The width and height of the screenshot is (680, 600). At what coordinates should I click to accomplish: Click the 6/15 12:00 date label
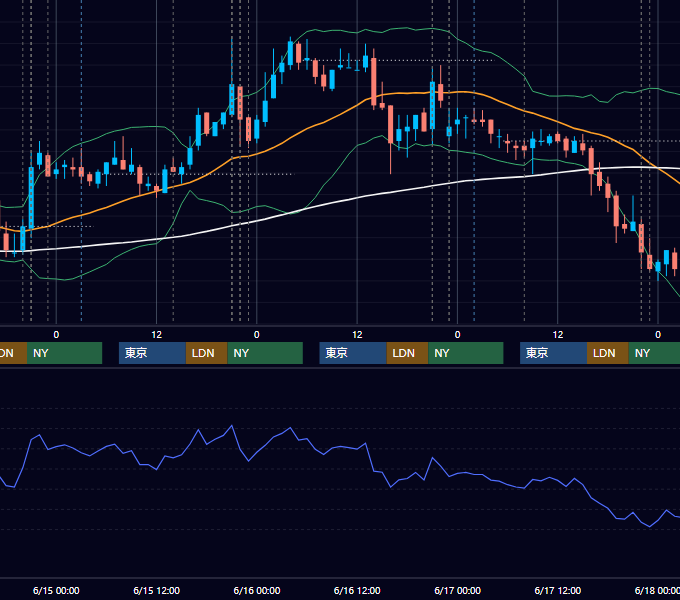click(x=157, y=590)
